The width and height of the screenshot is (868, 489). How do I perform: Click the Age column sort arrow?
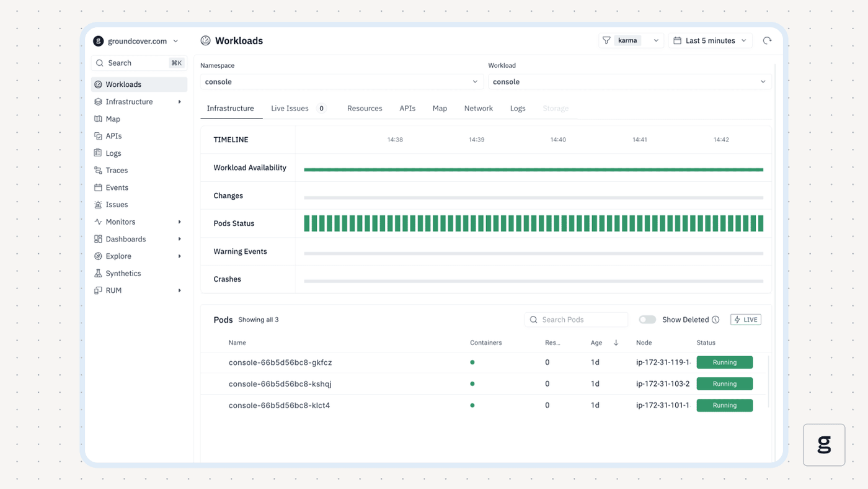click(616, 343)
